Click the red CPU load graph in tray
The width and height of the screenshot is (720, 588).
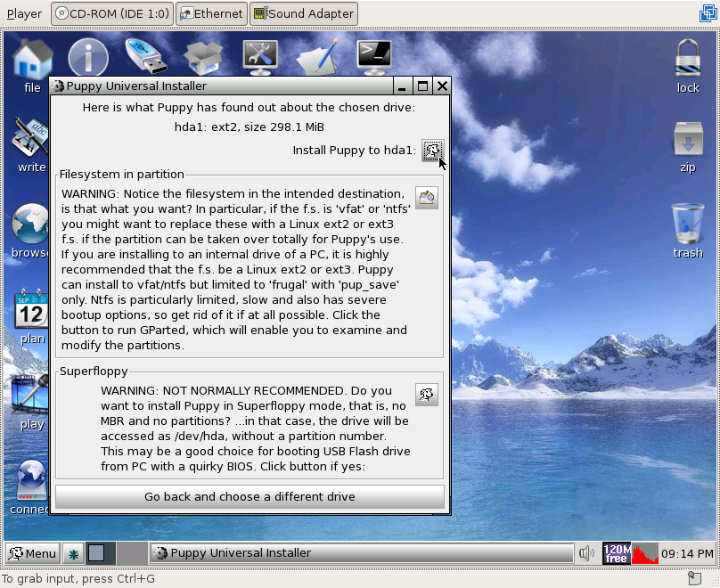pyautogui.click(x=645, y=553)
